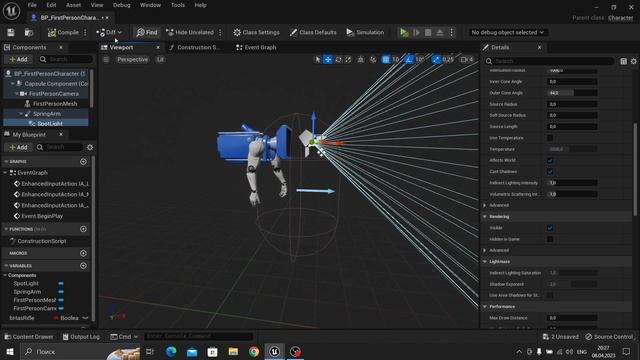
Task: Start Simulation from toolbar
Action: (x=365, y=32)
